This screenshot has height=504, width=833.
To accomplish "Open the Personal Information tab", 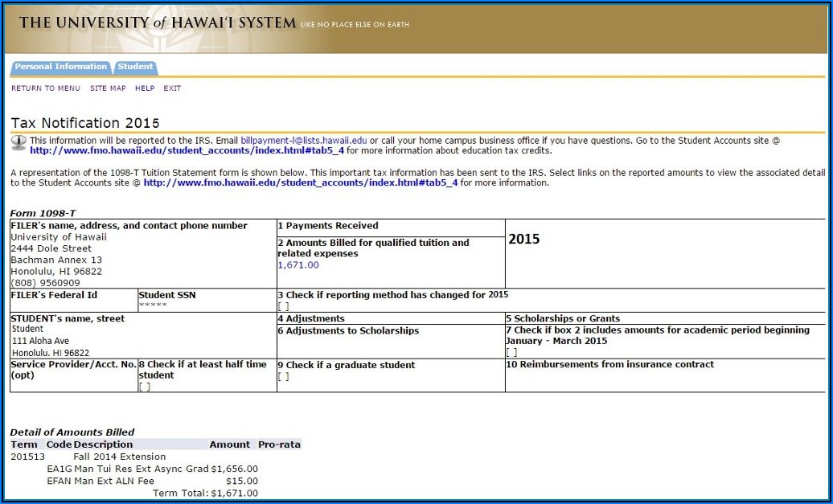I will (60, 67).
